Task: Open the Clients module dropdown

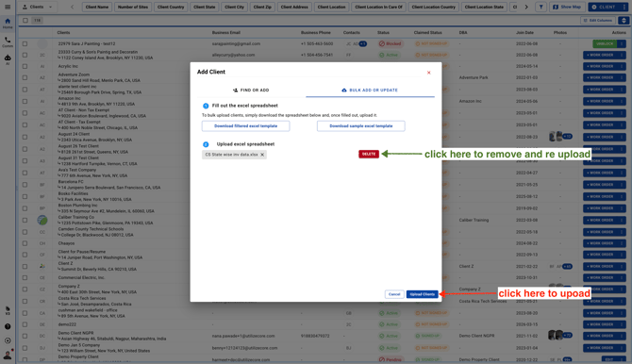Action: pyautogui.click(x=37, y=7)
